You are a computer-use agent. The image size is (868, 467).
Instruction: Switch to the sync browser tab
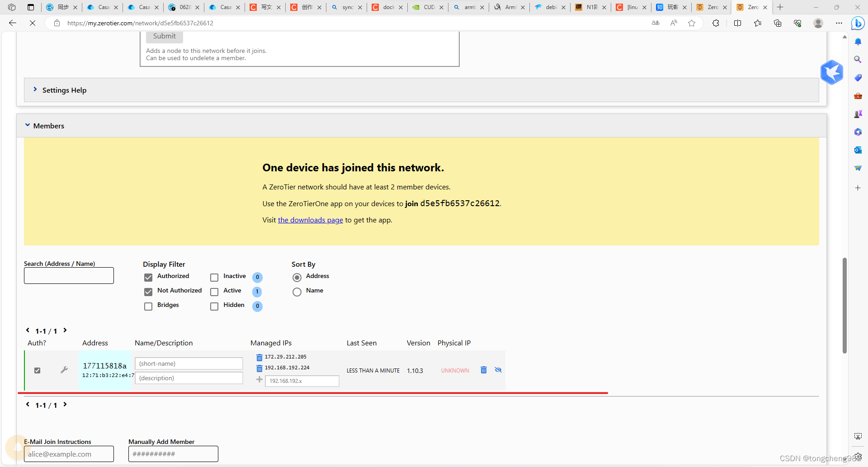coord(346,7)
